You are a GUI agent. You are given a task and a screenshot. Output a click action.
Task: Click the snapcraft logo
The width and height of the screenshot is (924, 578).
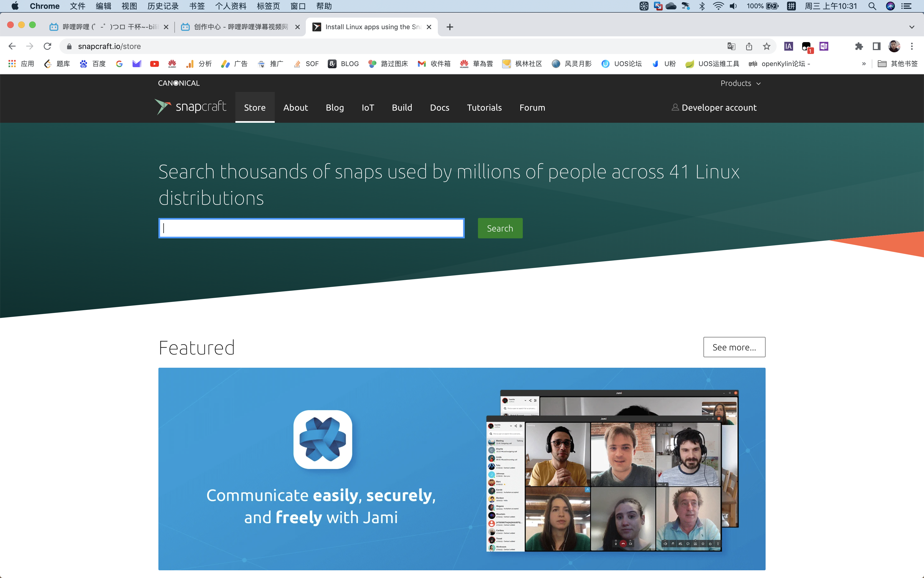[190, 107]
